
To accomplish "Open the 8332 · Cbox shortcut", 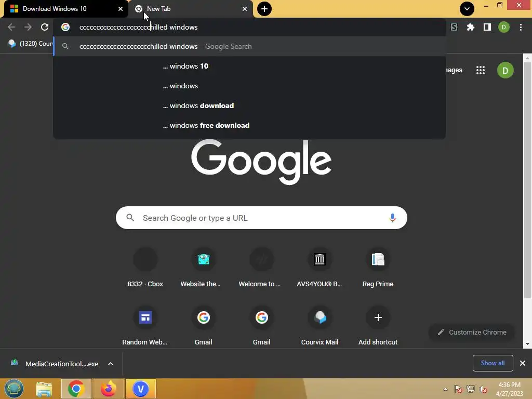I will click(x=145, y=268).
